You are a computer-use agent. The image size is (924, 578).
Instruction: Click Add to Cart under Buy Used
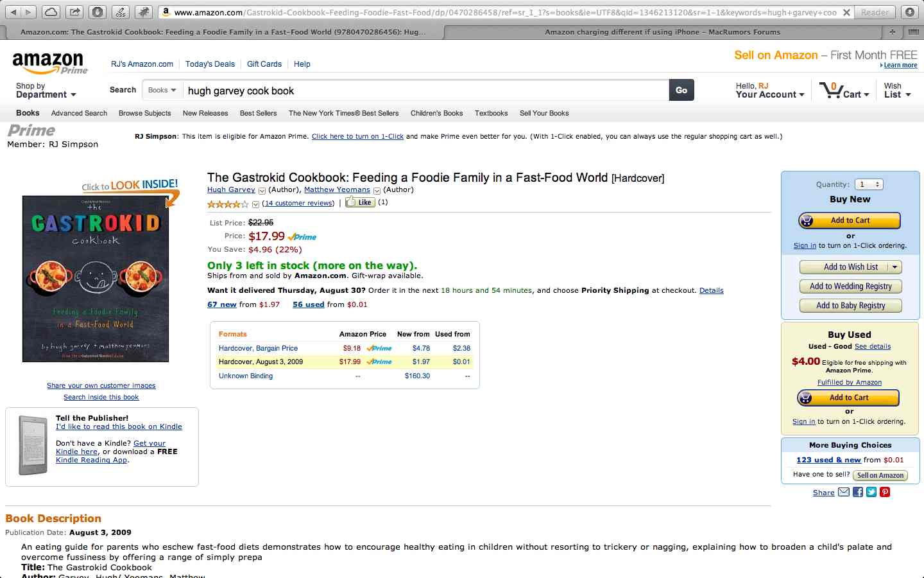coord(848,398)
